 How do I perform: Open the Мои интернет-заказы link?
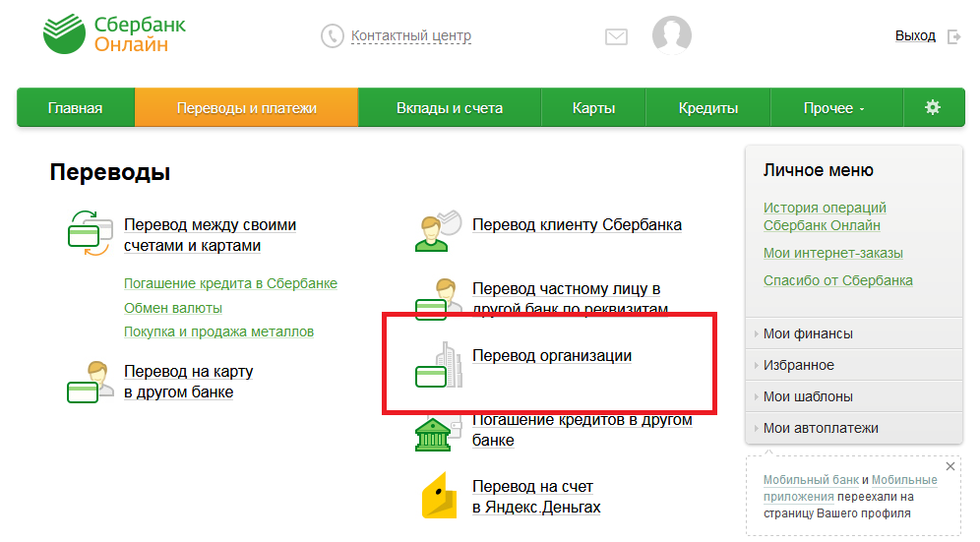click(832, 253)
